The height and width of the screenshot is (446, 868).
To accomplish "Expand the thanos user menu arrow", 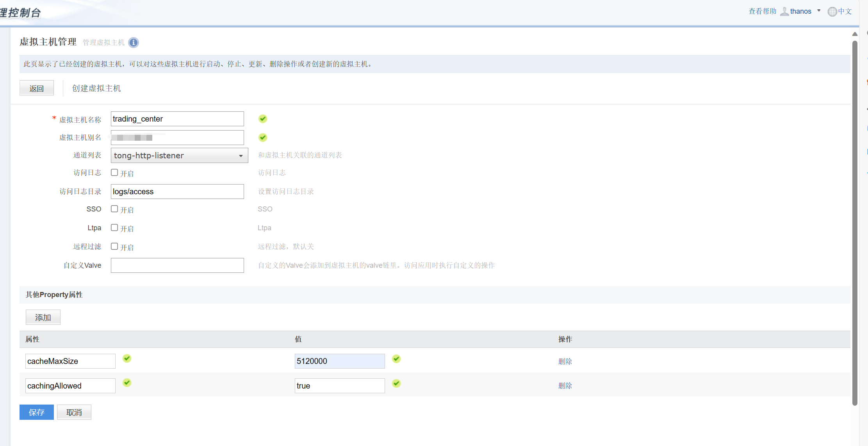I will (819, 11).
